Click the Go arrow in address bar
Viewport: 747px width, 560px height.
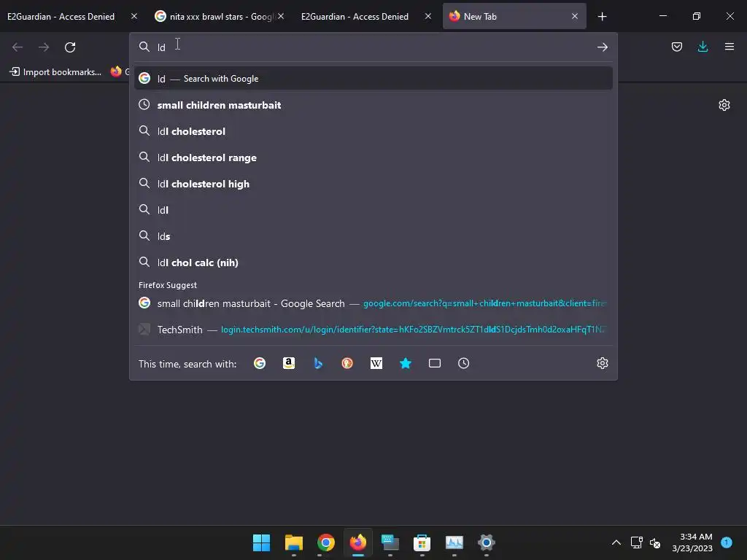click(x=602, y=47)
